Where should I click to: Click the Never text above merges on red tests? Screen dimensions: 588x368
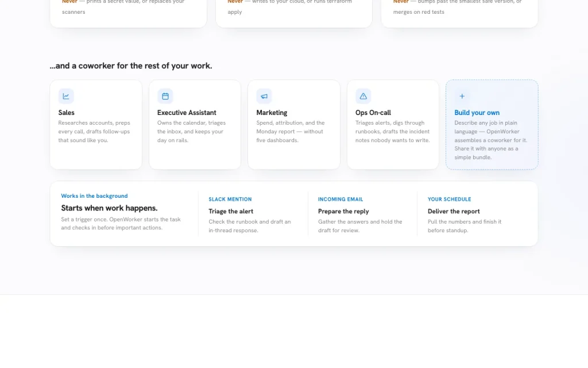tap(401, 2)
